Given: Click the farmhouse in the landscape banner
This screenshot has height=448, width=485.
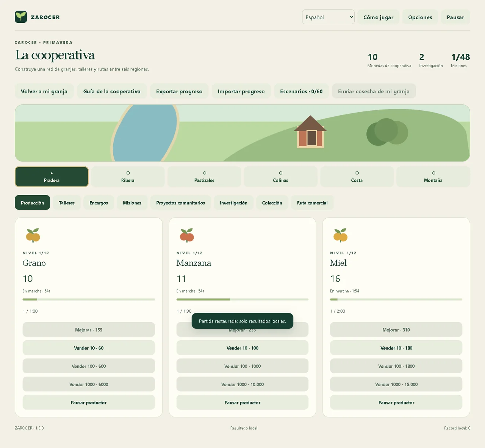Looking at the screenshot, I should coord(310,132).
